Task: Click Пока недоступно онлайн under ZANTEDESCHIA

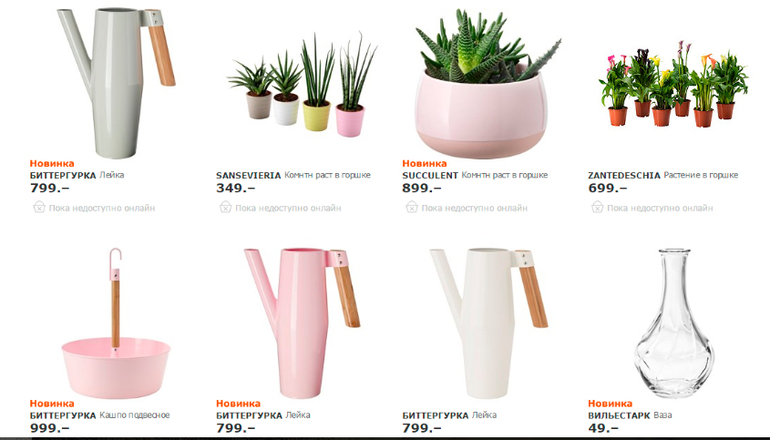Action: (660, 208)
